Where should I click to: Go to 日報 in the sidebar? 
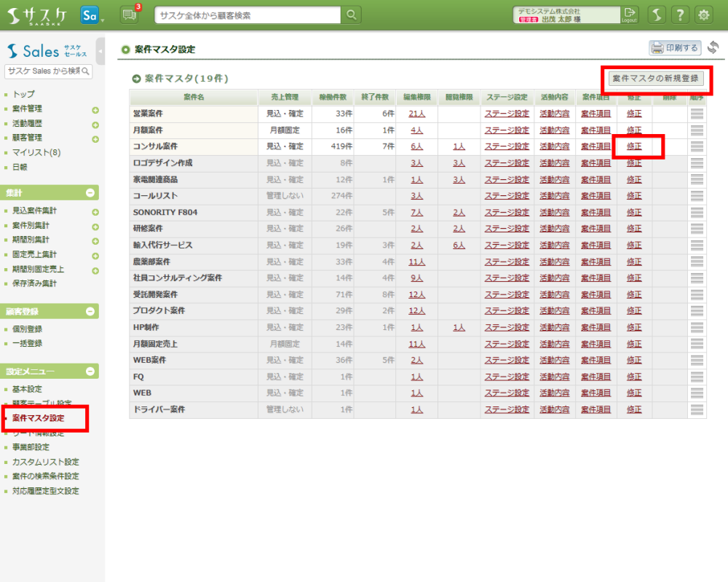point(20,167)
